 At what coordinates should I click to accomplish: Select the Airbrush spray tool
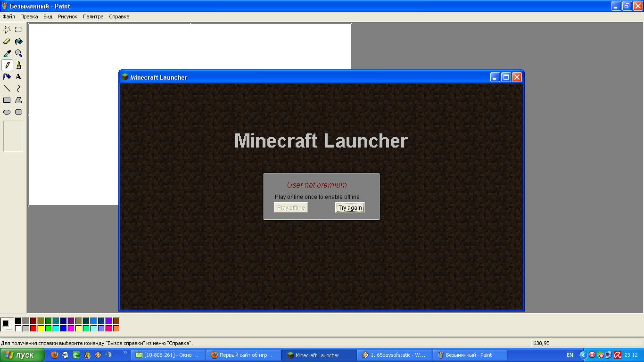click(7, 77)
